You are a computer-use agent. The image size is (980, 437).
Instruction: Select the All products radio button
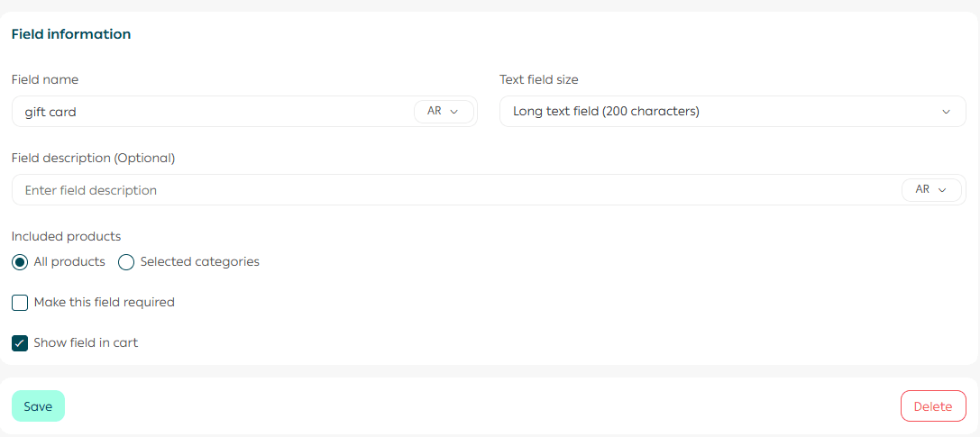(20, 262)
